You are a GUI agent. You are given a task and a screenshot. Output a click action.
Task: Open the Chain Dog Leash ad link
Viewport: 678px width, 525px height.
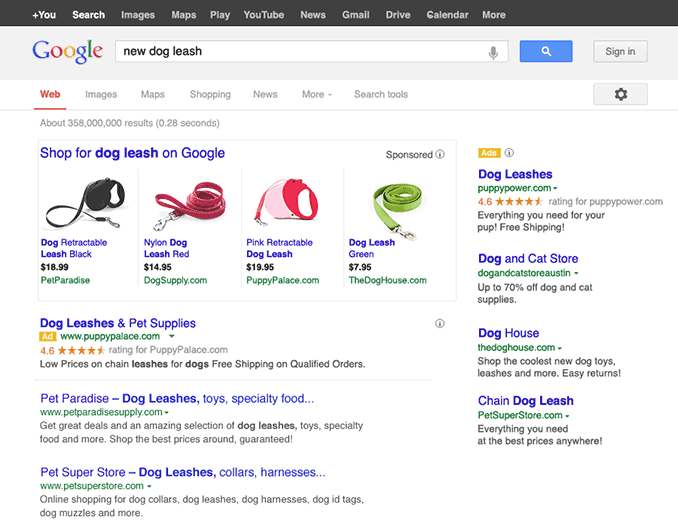point(525,401)
